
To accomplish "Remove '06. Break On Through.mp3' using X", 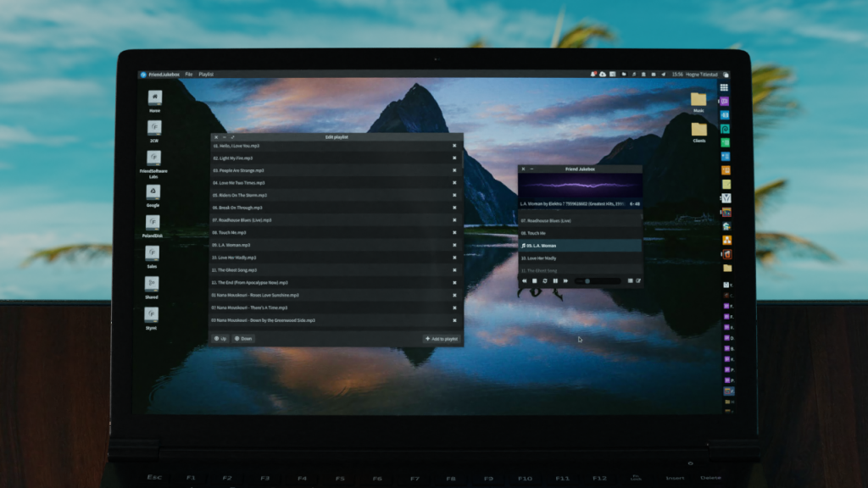I will (x=454, y=208).
